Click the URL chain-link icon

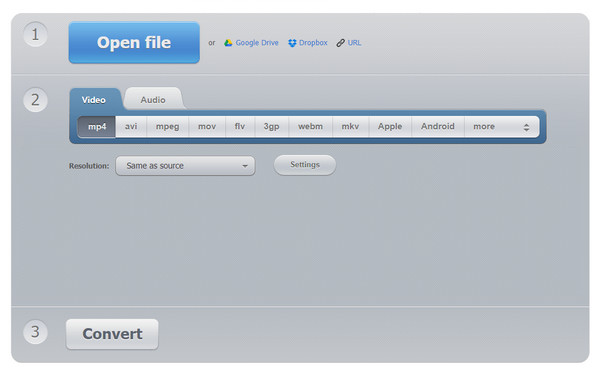341,43
